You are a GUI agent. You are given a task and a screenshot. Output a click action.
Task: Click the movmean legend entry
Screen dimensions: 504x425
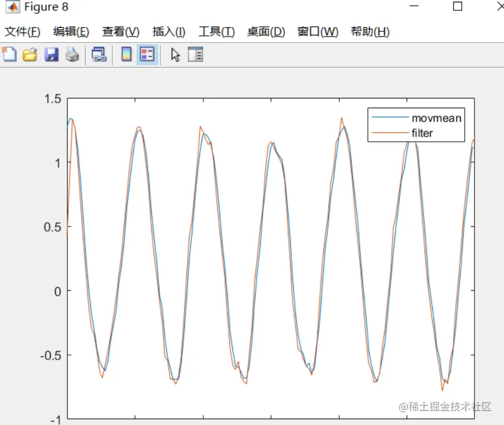(436, 118)
